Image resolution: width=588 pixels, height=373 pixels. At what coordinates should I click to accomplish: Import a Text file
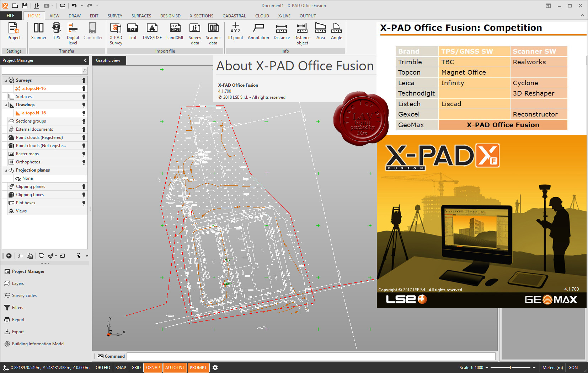(133, 31)
